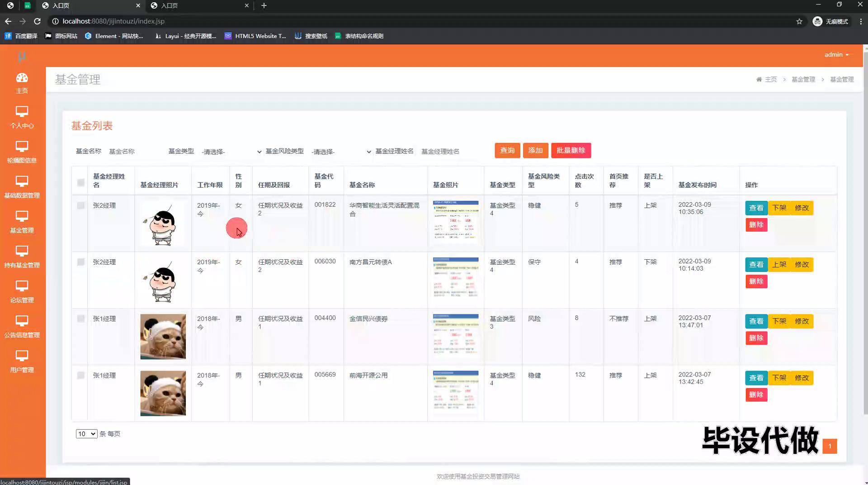The width and height of the screenshot is (868, 485).
Task: Click 删除 for fund 004400
Action: click(x=756, y=338)
